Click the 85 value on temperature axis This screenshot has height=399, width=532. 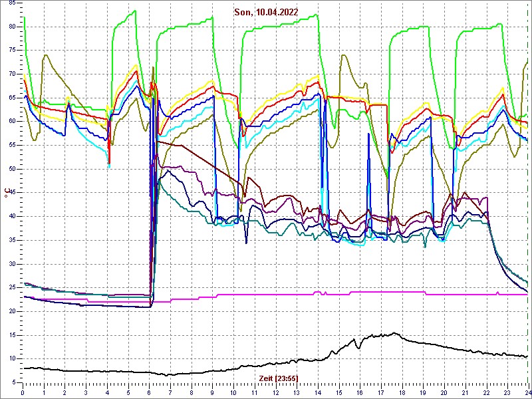[x=12, y=3]
